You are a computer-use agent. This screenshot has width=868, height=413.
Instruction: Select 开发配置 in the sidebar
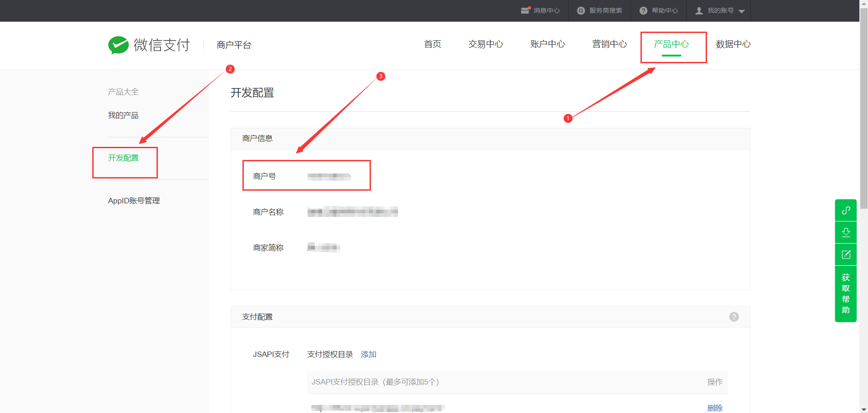click(x=123, y=158)
